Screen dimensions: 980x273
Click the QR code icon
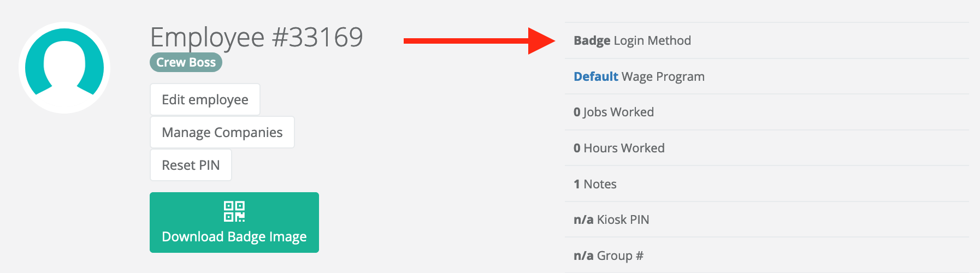coord(234,211)
